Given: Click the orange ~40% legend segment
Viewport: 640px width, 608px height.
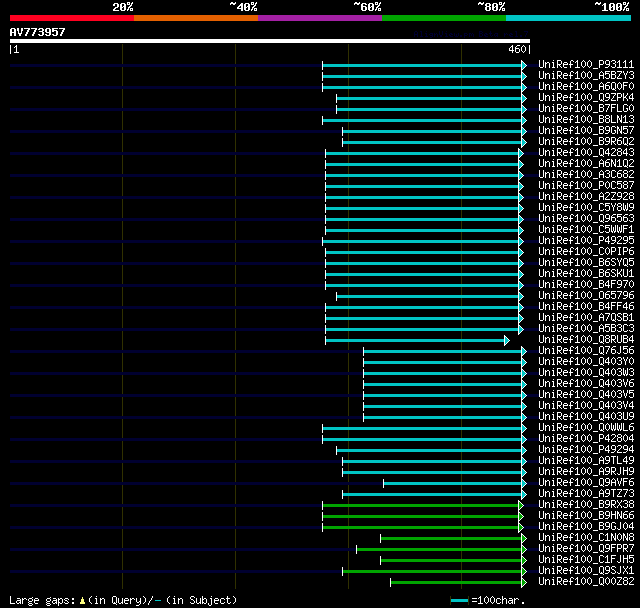Looking at the screenshot, I should (x=196, y=18).
